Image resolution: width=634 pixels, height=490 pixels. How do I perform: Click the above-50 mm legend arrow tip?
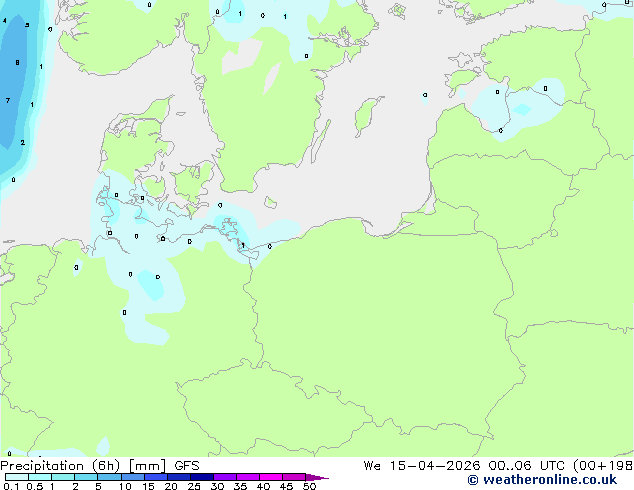coord(317,477)
